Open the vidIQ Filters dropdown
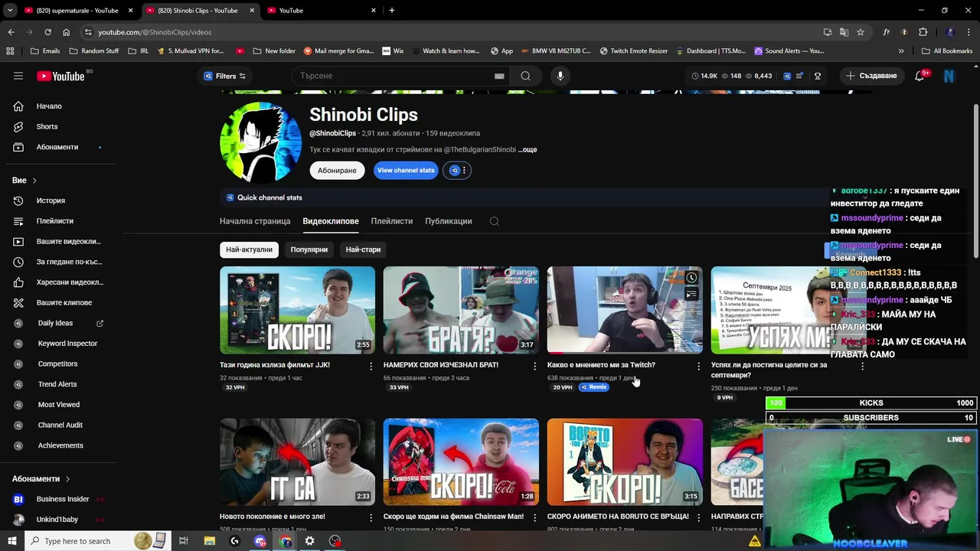Screen dimensions: 980x551 point(224,76)
